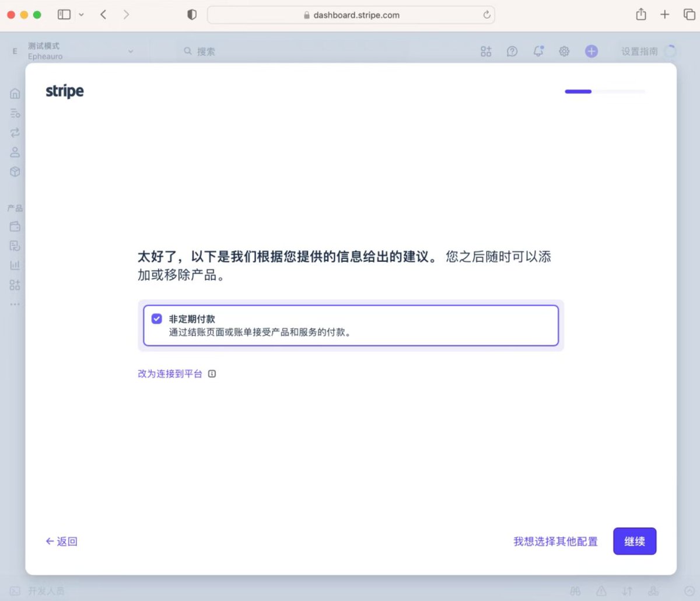
Task: Click the 继续 button
Action: 635,541
